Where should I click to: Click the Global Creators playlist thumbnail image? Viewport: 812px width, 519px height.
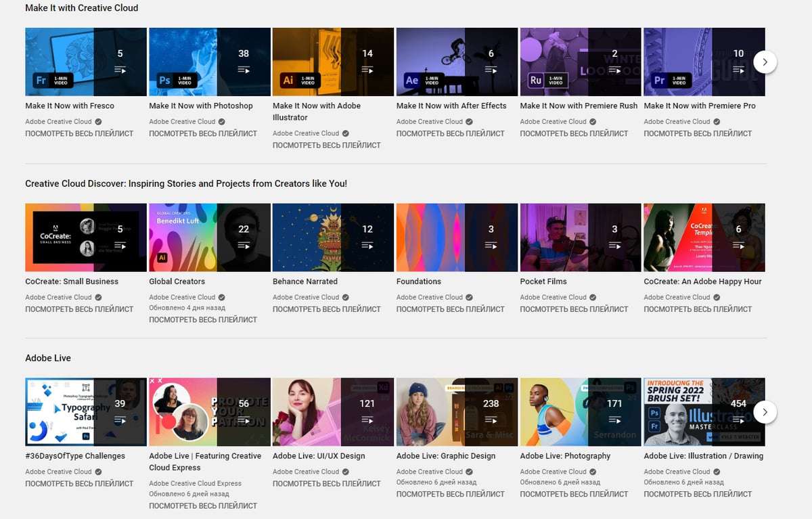[x=210, y=238]
